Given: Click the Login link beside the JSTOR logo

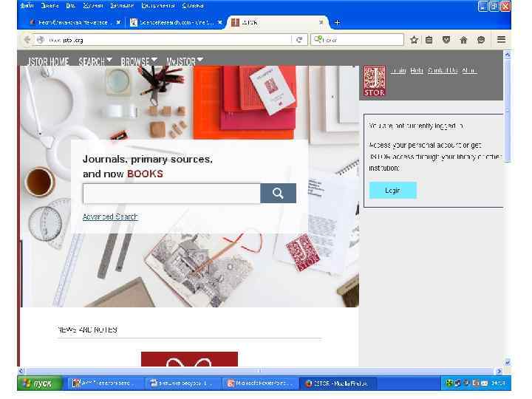Looking at the screenshot, I should [x=398, y=70].
